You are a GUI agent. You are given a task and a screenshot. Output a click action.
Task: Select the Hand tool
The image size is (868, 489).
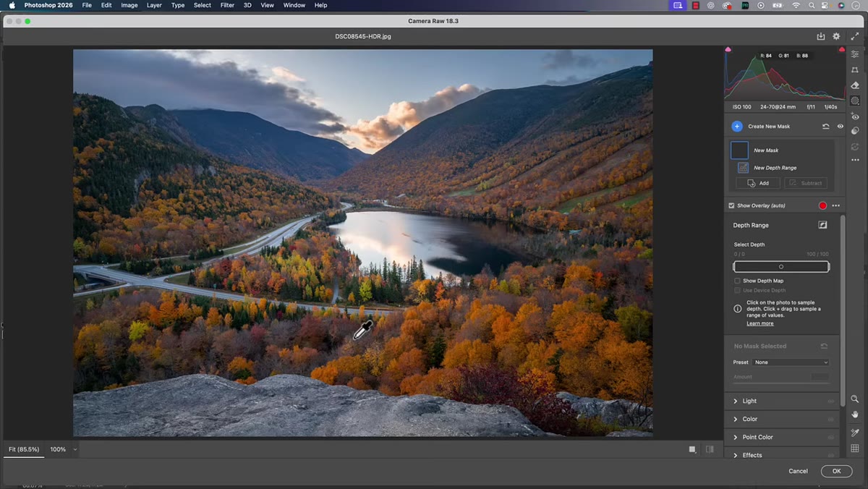855,414
